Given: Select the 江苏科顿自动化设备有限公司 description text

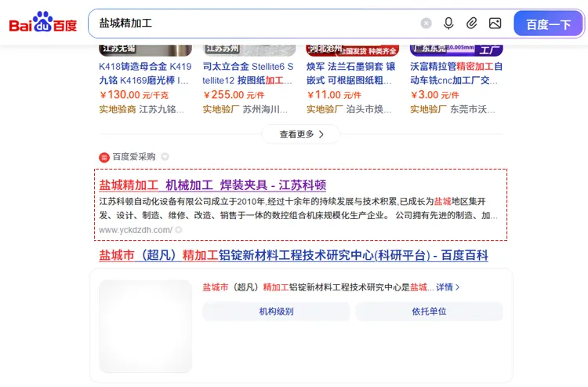Looking at the screenshot, I should pos(298,208).
